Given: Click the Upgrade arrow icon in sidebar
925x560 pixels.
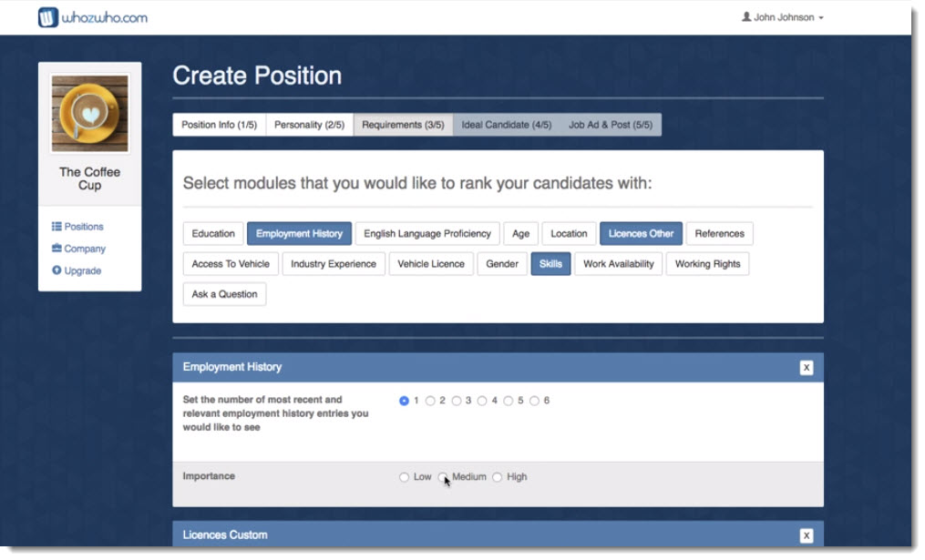Looking at the screenshot, I should click(x=57, y=270).
